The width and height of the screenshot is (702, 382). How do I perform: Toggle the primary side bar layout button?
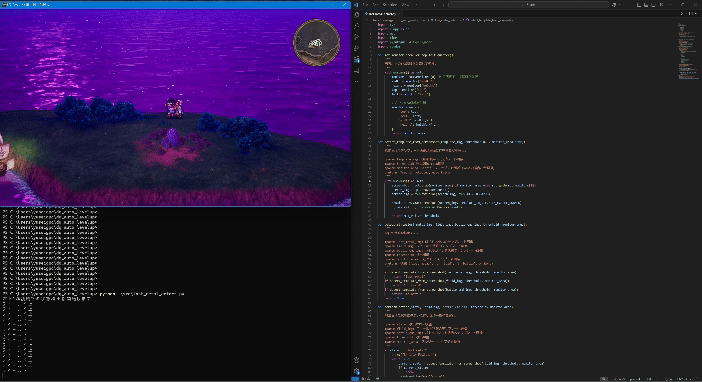639,4
